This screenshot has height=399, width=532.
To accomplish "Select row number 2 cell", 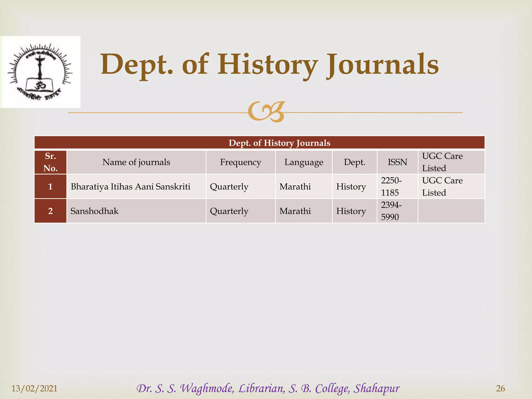I will [50, 211].
